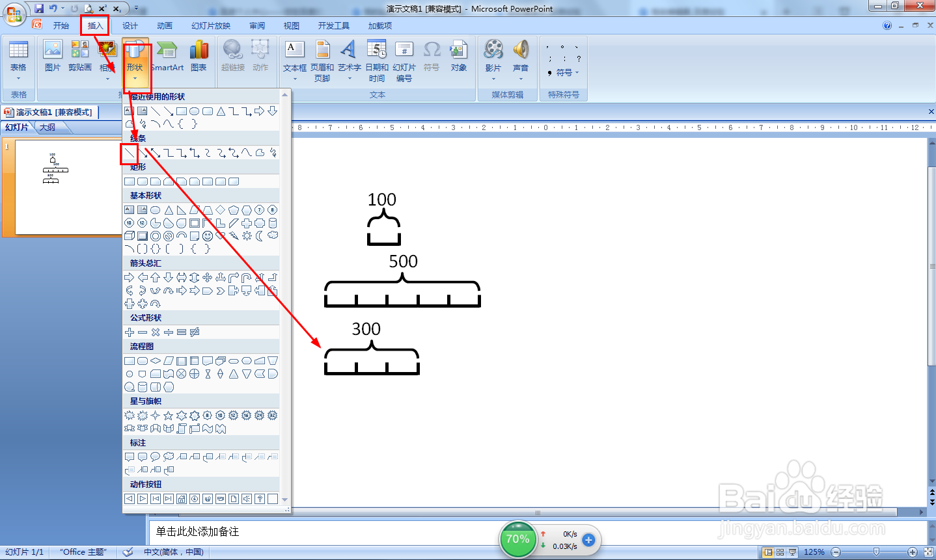The image size is (936, 560).
Task: Select the sun shape in 基本形状
Action: point(247,236)
